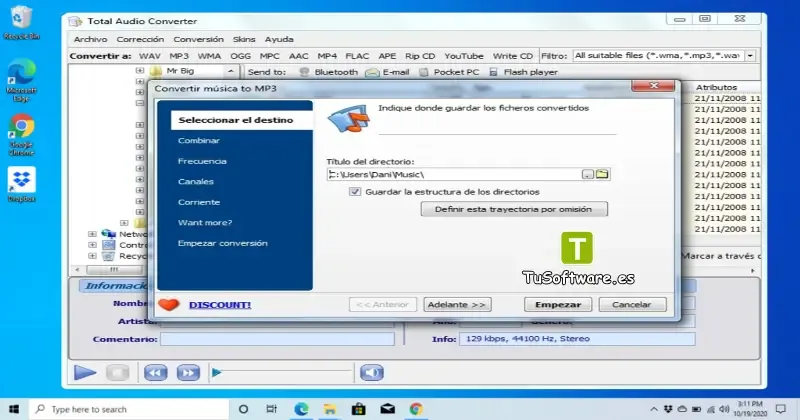Stop audio playback
This screenshot has width=800, height=420.
click(117, 373)
